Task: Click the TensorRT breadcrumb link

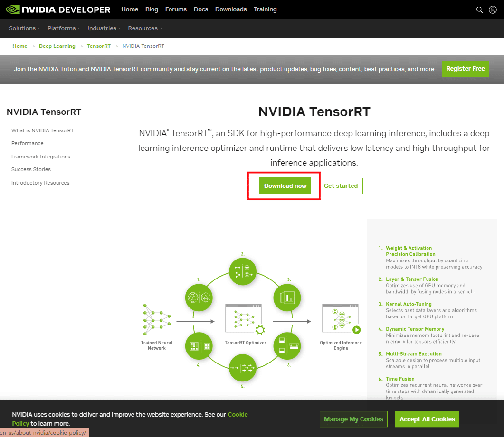Action: click(99, 46)
